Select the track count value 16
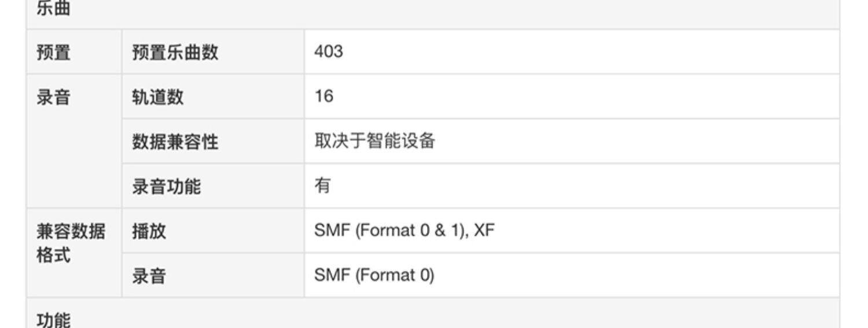This screenshot has height=328, width=868. (x=324, y=96)
